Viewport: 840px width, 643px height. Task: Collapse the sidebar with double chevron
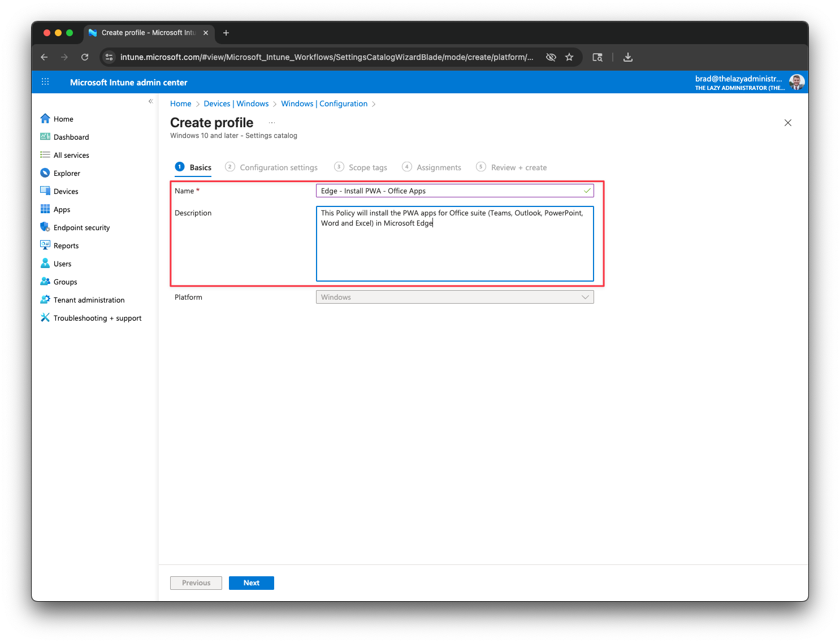(x=151, y=101)
